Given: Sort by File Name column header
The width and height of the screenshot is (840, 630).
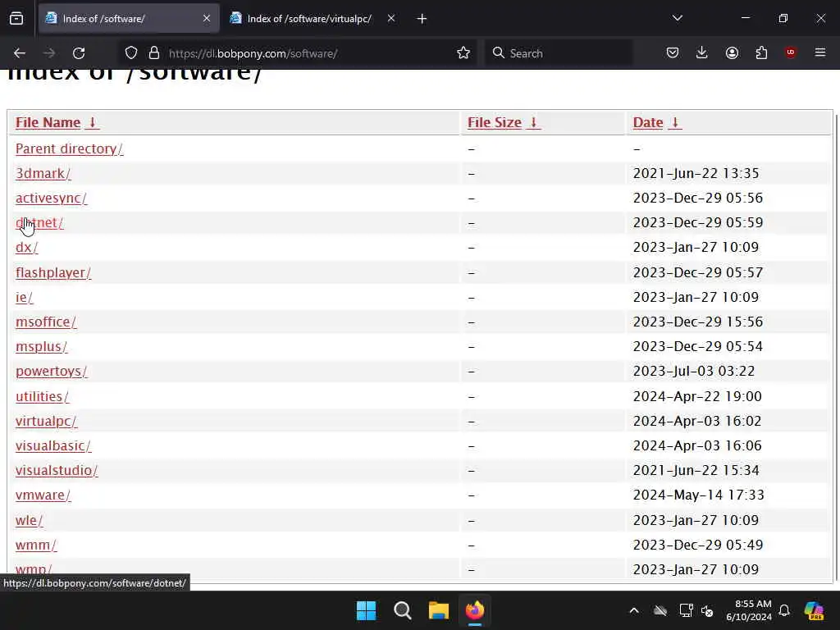Looking at the screenshot, I should pyautogui.click(x=48, y=123).
